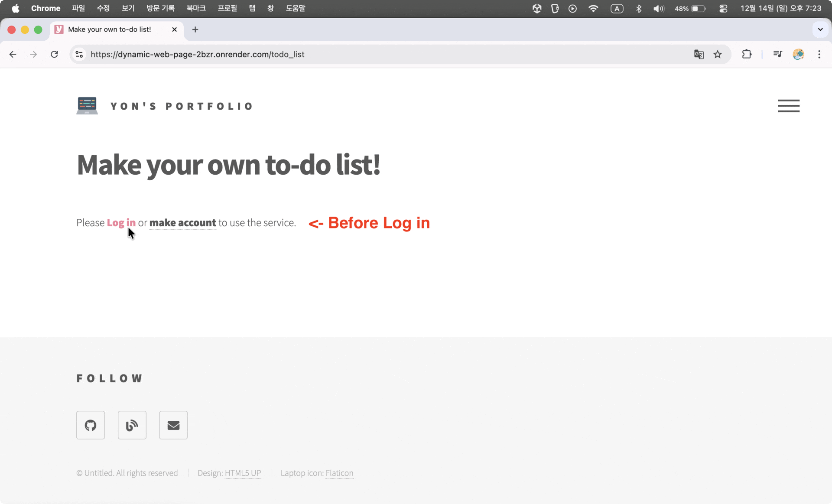Bookmark this page with star icon
Image resolution: width=832 pixels, height=504 pixels.
click(718, 54)
